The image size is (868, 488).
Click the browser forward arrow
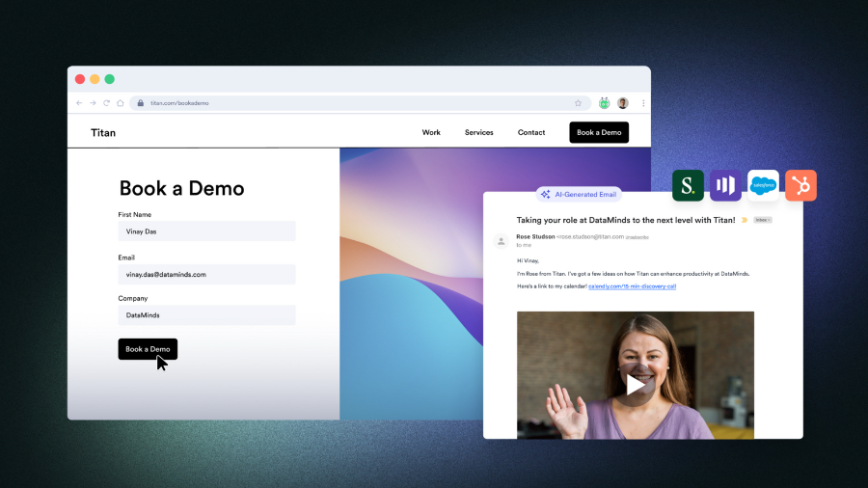(93, 103)
